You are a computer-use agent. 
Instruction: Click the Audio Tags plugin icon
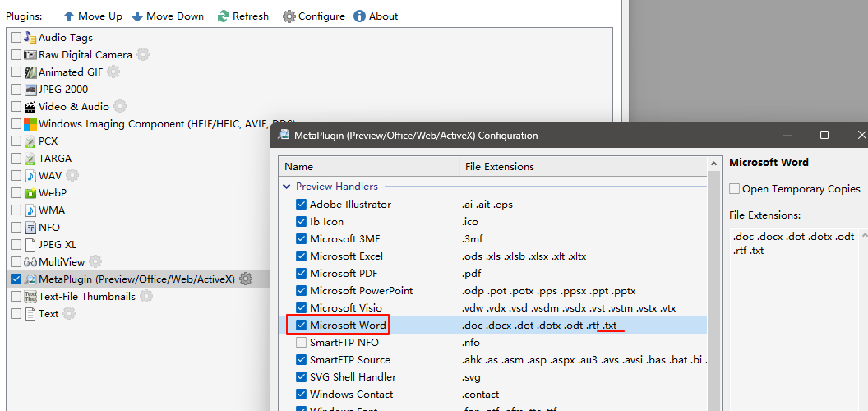[x=30, y=38]
